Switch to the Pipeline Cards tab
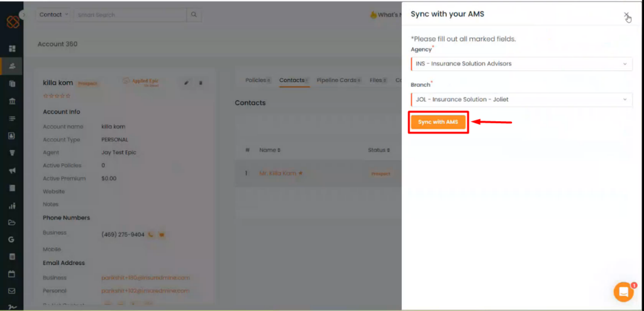This screenshot has width=644, height=311. [338, 80]
